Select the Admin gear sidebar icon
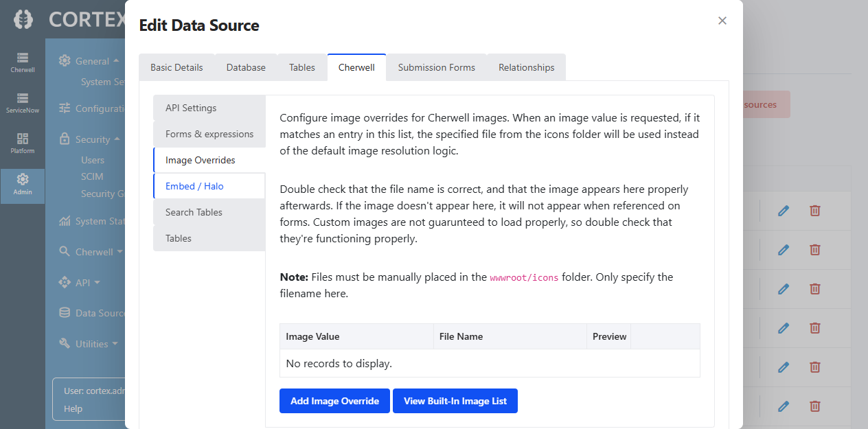This screenshot has width=868, height=429. coord(23,185)
